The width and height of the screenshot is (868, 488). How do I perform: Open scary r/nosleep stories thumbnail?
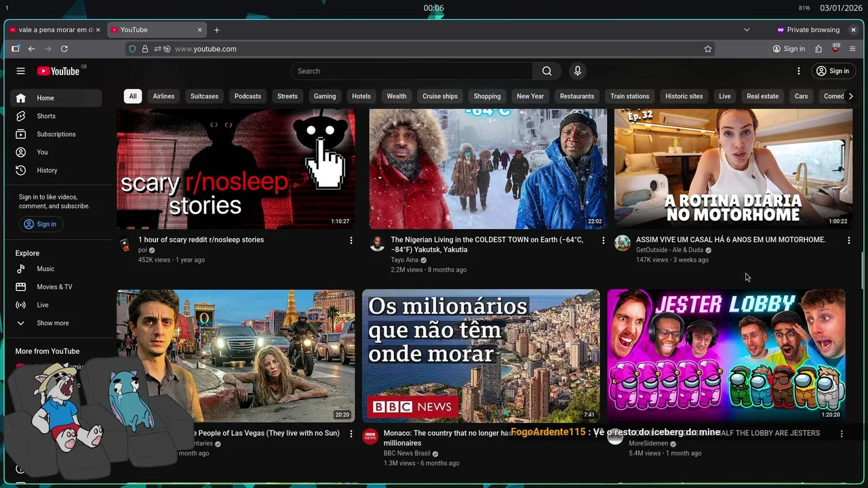tap(236, 169)
